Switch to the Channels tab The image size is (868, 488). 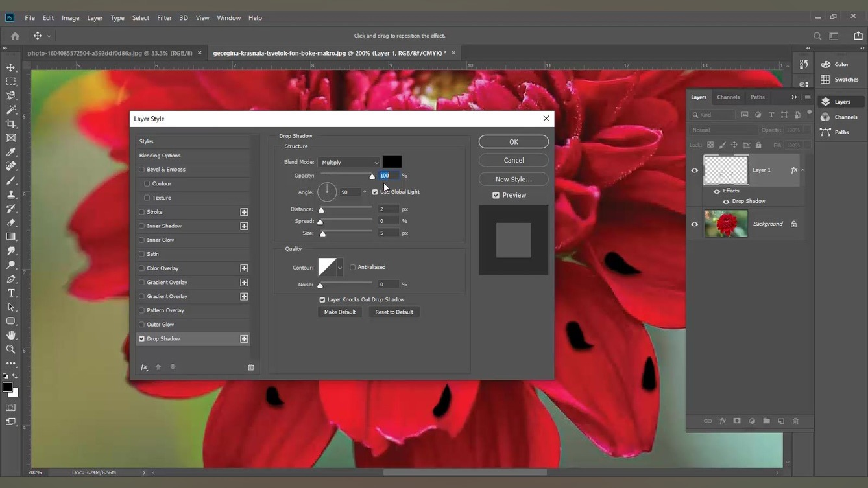[x=728, y=97]
